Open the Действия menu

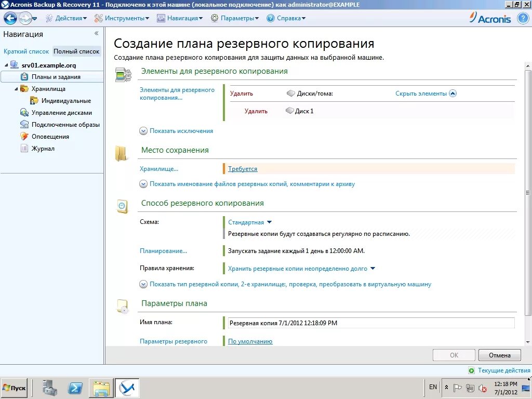coord(66,18)
